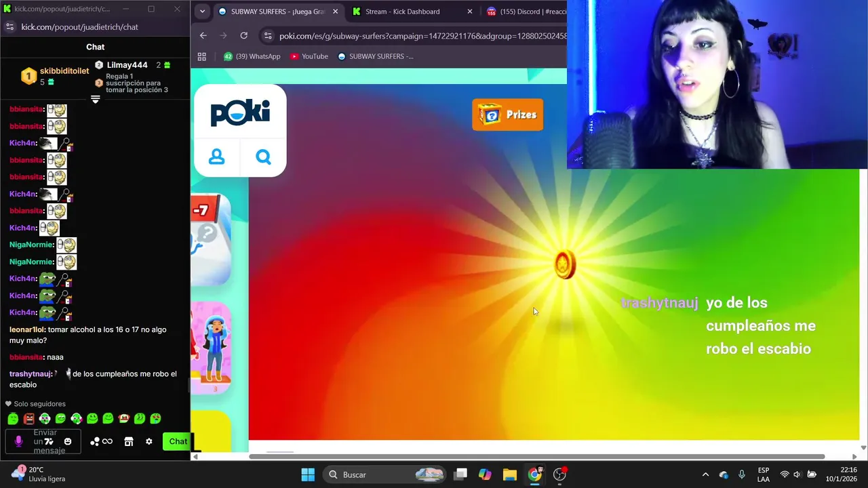
Task: Show hidden system tray icons
Action: 705,474
